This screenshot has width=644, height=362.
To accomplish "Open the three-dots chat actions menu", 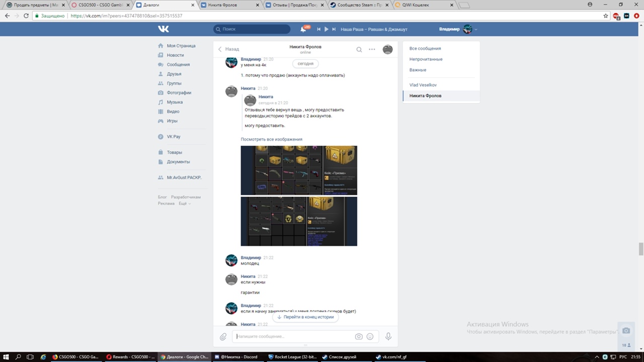I will click(x=372, y=49).
